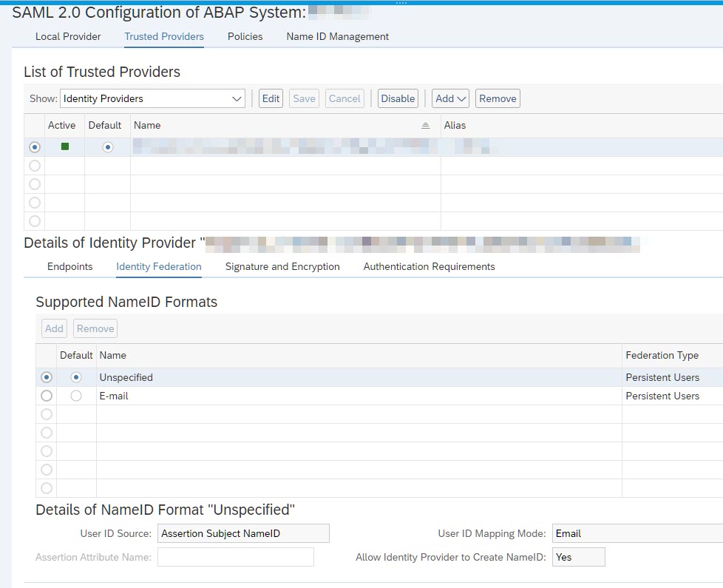Click the green Active status indicator
The width and height of the screenshot is (723, 588).
(65, 146)
